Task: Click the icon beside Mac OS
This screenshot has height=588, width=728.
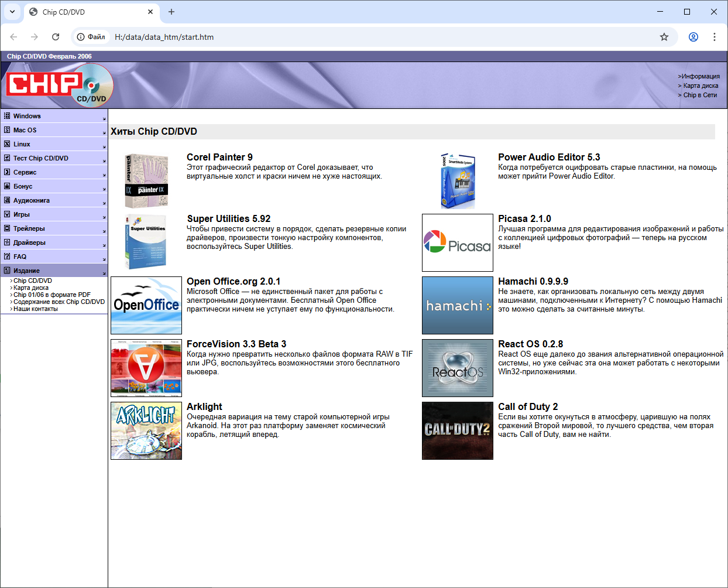Action: 7,130
